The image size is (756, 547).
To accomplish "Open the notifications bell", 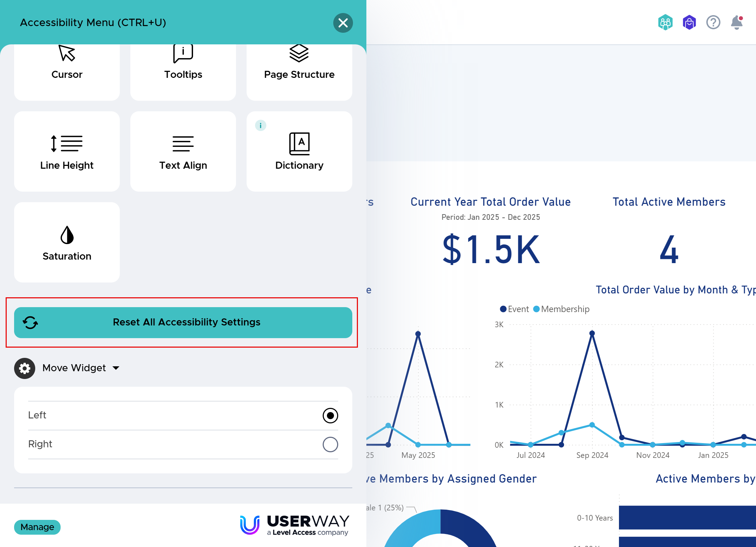I will [x=736, y=23].
